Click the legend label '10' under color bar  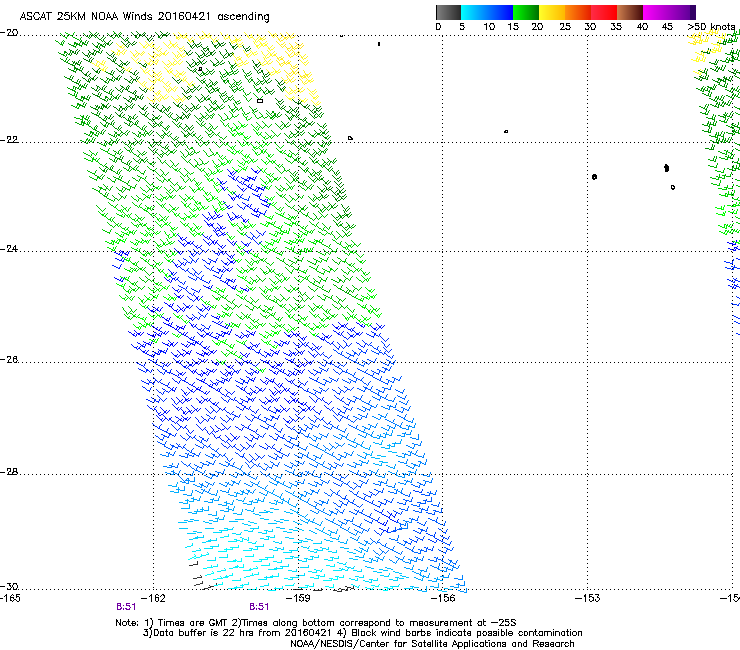(x=489, y=27)
